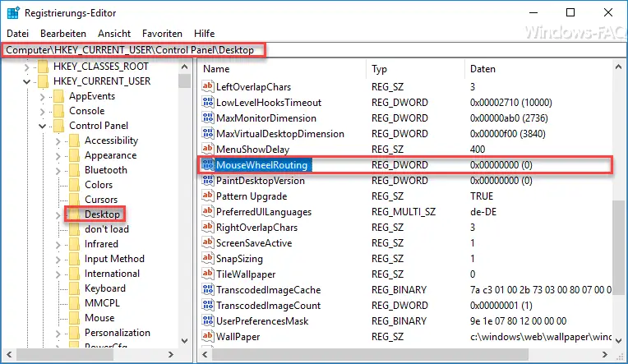This screenshot has width=628, height=364.
Task: Click the Pattern Upgrade string icon
Action: click(x=207, y=196)
